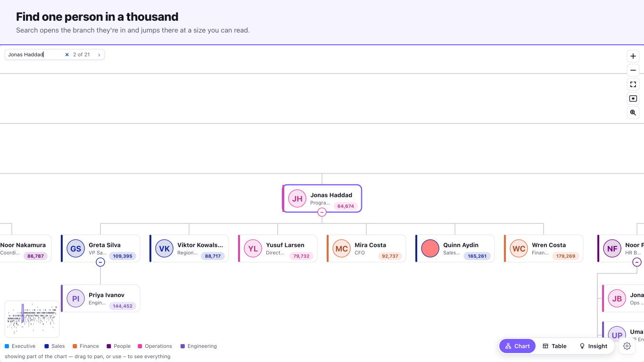644x362 pixels.
Task: Click Viktor Kowalski's VK avatar
Action: pyautogui.click(x=164, y=248)
